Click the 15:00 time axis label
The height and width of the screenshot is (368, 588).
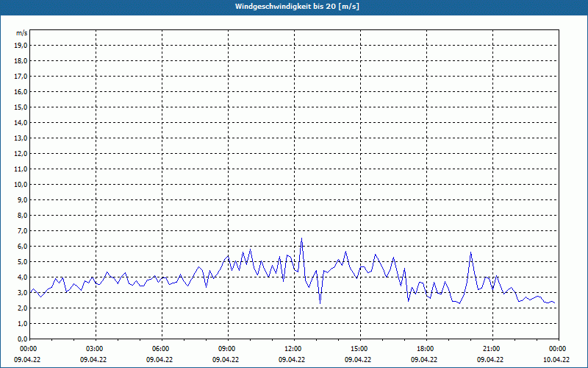(x=360, y=349)
